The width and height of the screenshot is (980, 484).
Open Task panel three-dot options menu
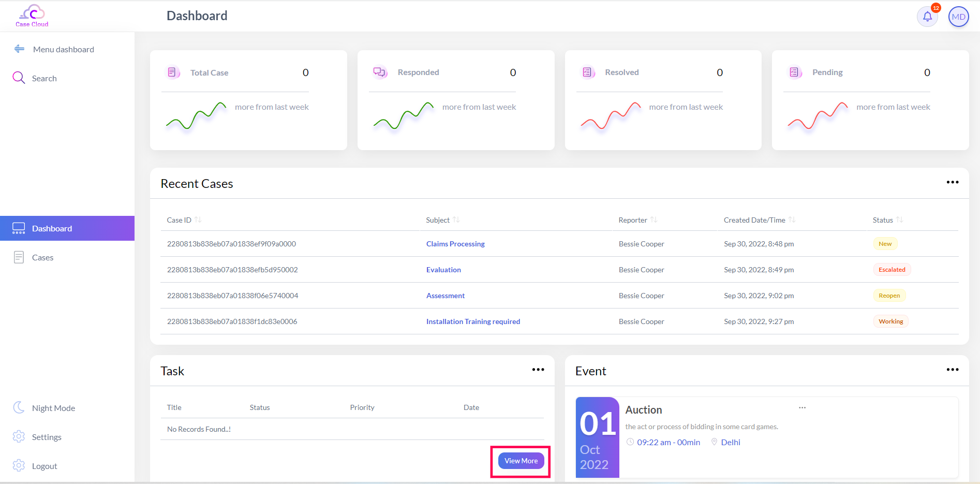pyautogui.click(x=538, y=370)
